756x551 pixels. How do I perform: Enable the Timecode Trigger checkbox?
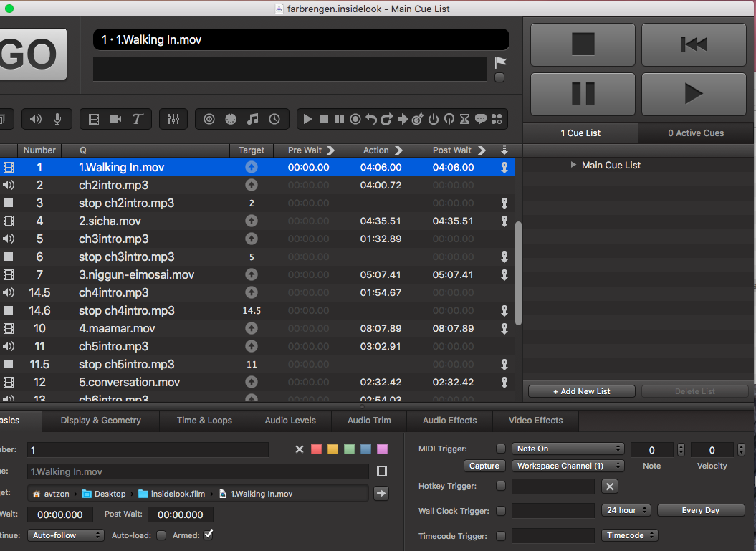(x=501, y=535)
